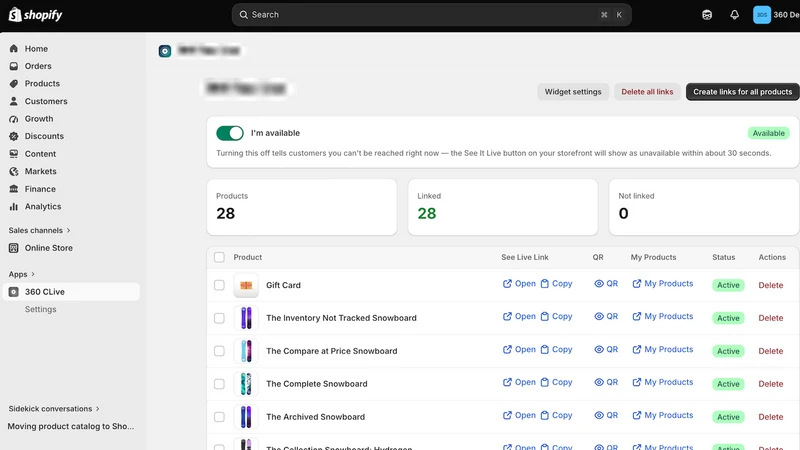Check The Archived Snowboard checkbox
The width and height of the screenshot is (800, 450).
point(219,417)
